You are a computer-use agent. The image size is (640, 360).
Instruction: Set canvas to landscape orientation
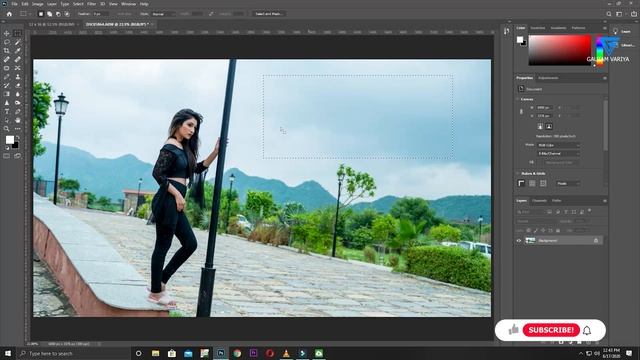549,127
